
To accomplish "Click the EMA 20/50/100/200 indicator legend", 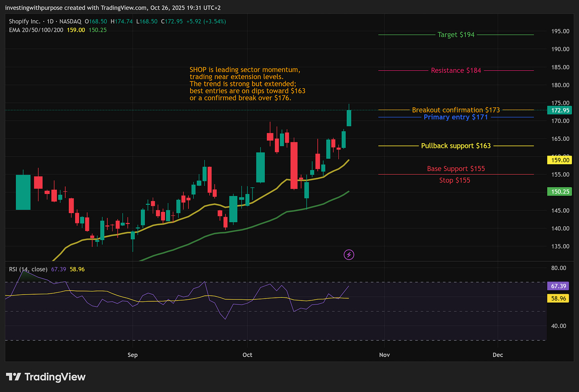I will [x=36, y=30].
